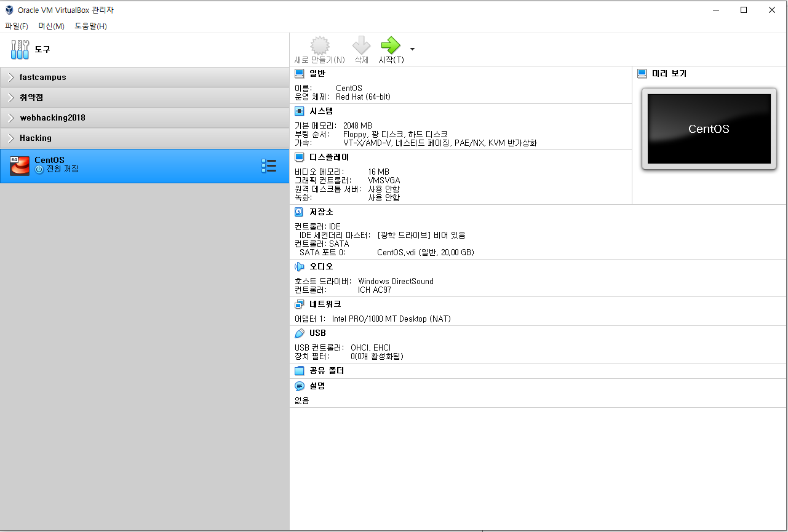Screen dimensions: 788x532
Task: Click the Network (네트워크) icon
Action: 300,304
